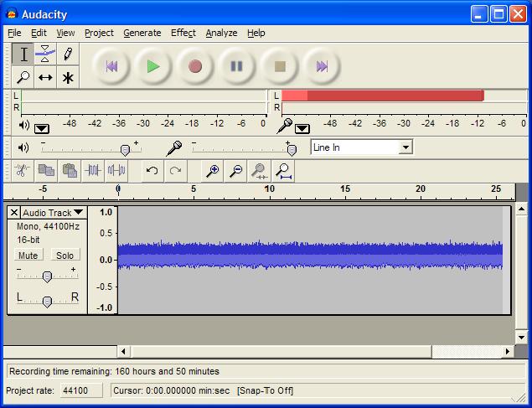Click the Project rate 44100 field
This screenshot has width=532, height=408.
81,390
